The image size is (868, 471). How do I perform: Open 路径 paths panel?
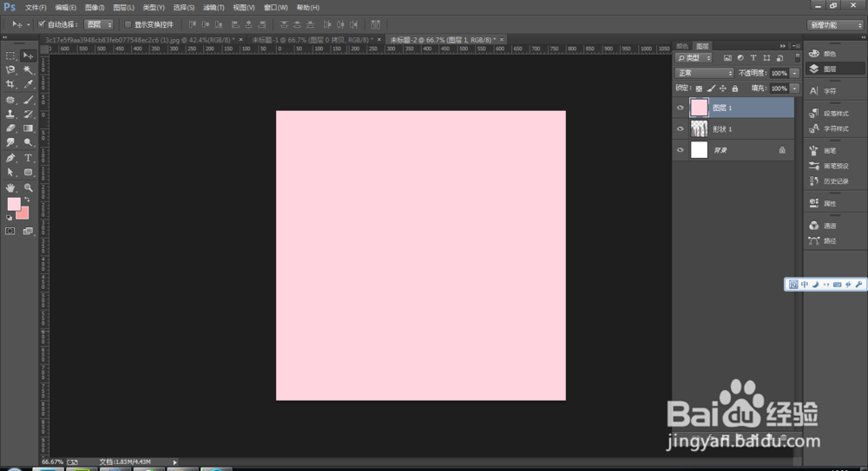pos(829,241)
